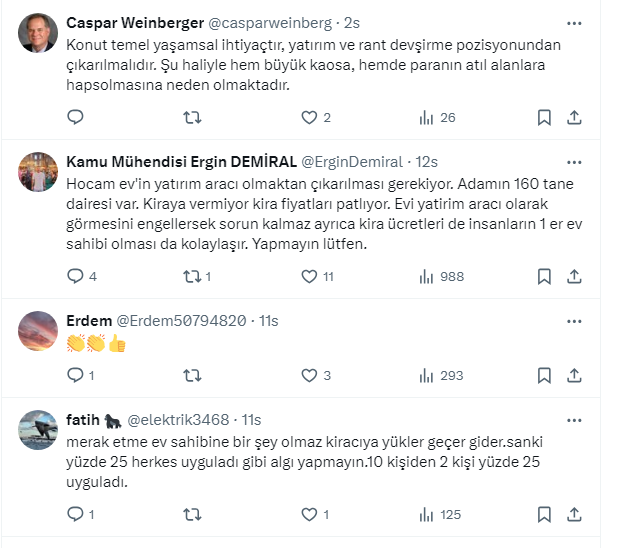
Task: Reply to fatih's tweet
Action: click(75, 515)
